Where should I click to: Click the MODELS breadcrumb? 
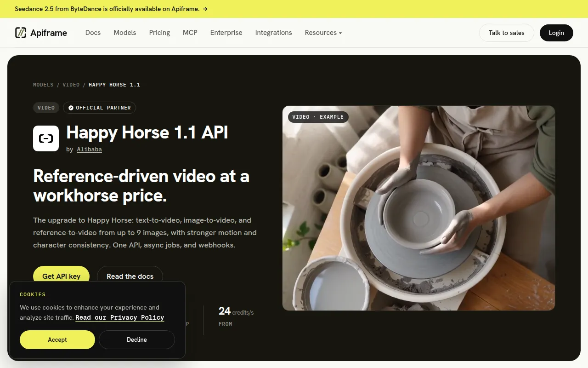[43, 85]
